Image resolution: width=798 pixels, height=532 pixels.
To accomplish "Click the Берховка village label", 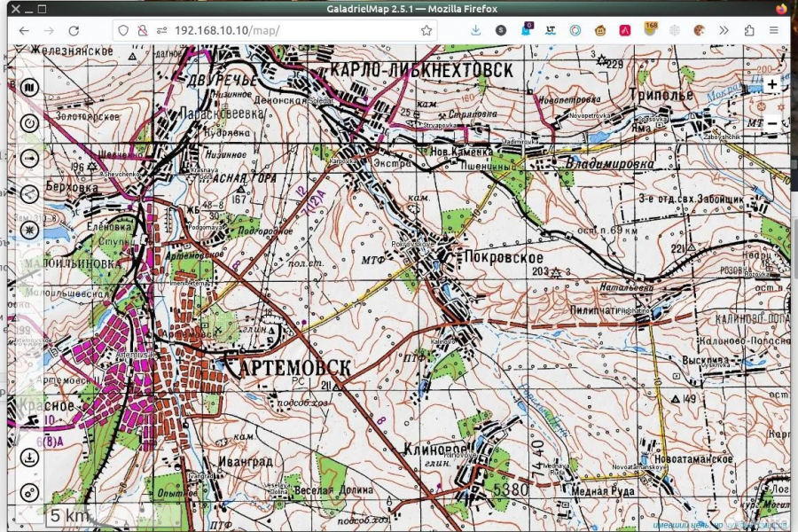I will [72, 186].
